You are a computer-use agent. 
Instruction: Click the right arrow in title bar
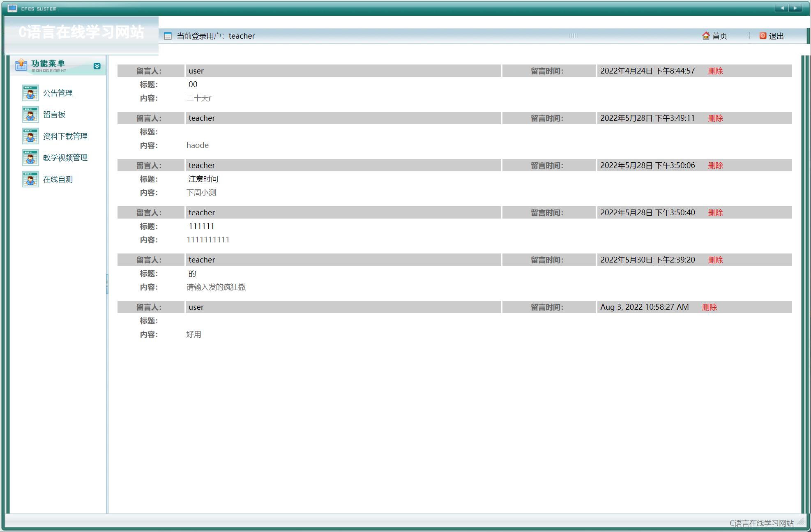click(x=795, y=8)
